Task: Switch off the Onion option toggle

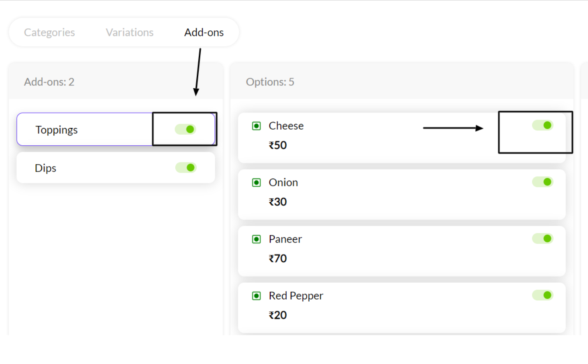Action: point(542,182)
